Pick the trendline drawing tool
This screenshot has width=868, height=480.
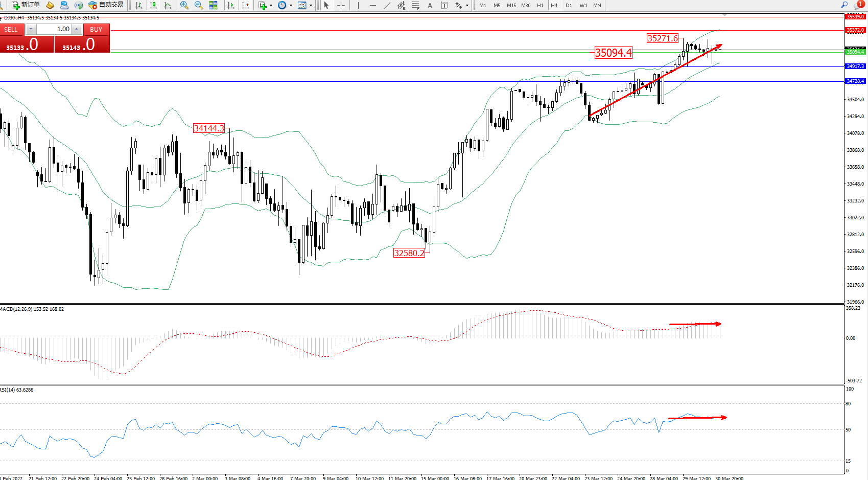tap(387, 5)
